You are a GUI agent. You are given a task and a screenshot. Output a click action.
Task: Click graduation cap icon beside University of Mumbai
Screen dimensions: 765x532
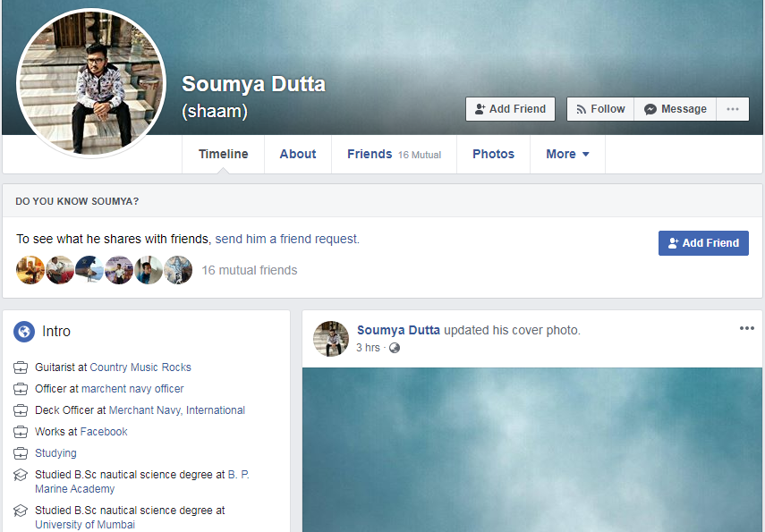[x=21, y=510]
